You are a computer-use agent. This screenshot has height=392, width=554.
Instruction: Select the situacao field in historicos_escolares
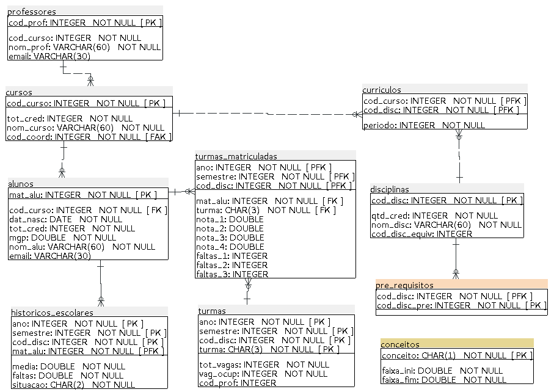pyautogui.click(x=73, y=385)
